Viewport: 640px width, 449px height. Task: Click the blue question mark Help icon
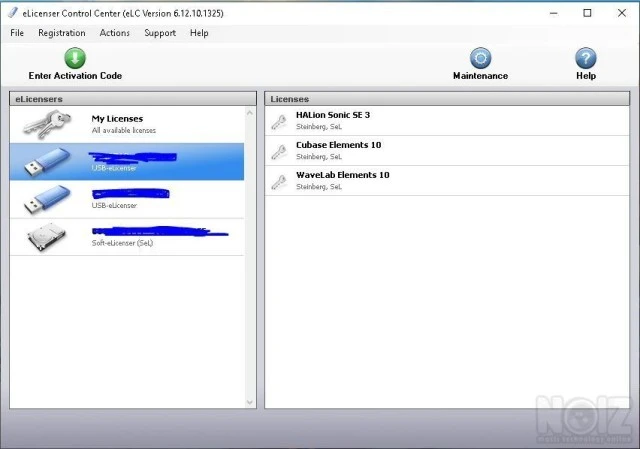coord(586,58)
